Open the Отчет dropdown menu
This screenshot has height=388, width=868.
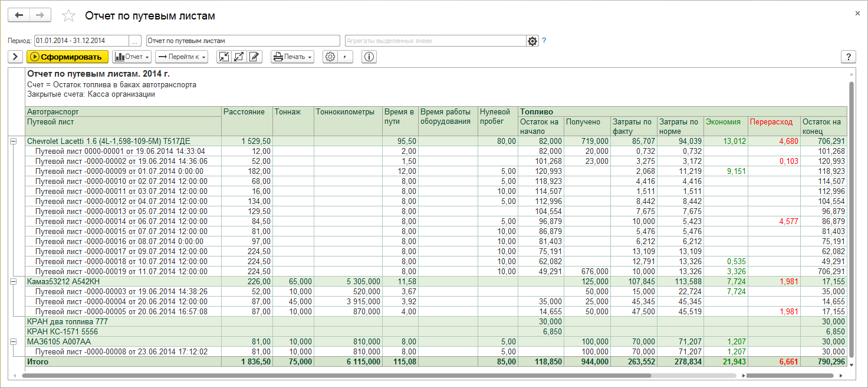tap(132, 57)
